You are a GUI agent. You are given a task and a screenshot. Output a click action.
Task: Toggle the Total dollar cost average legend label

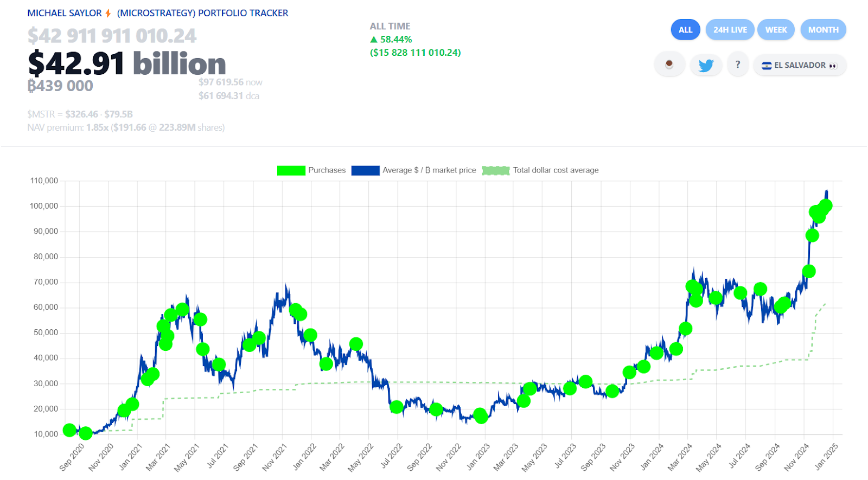tap(556, 170)
